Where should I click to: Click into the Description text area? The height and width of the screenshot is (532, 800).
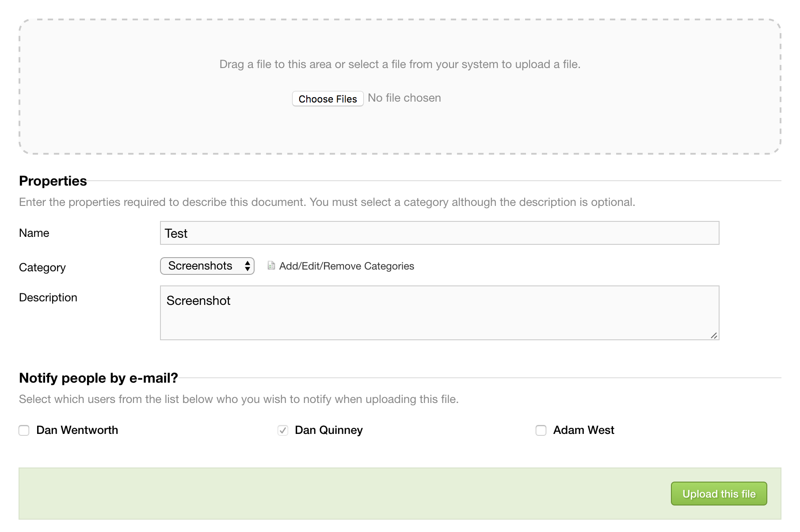(x=439, y=313)
